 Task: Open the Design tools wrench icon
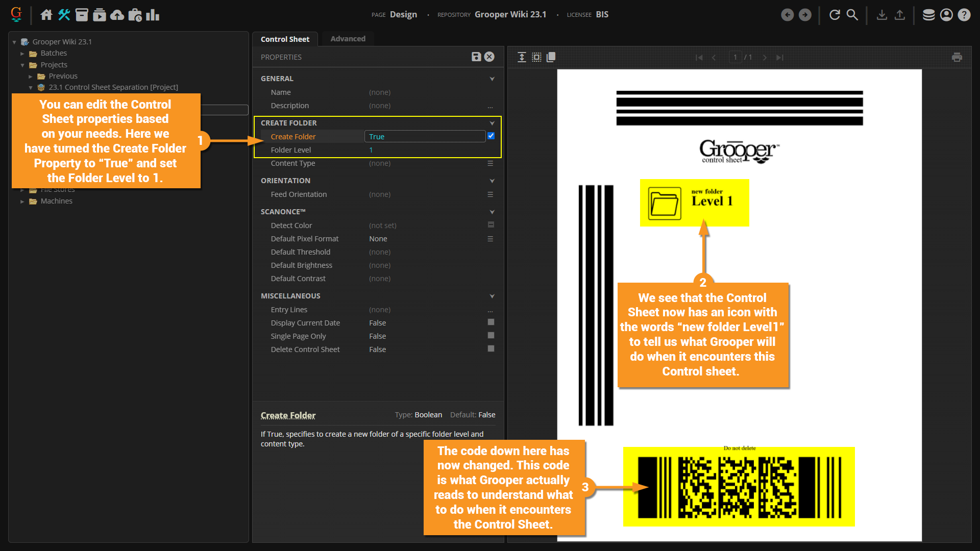64,15
